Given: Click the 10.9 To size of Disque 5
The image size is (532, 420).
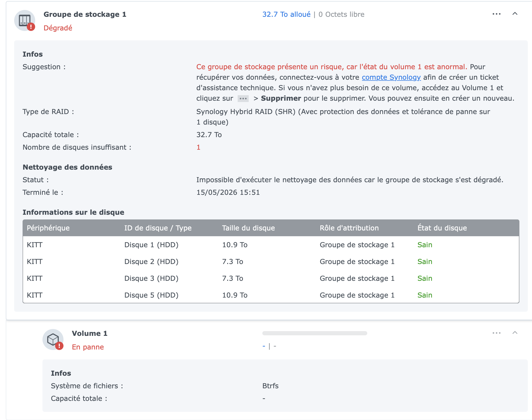Looking at the screenshot, I should coord(235,295).
